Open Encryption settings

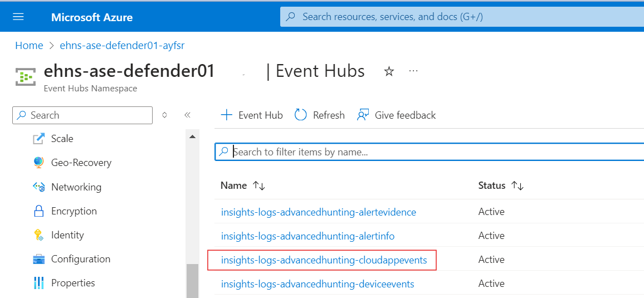coord(74,211)
